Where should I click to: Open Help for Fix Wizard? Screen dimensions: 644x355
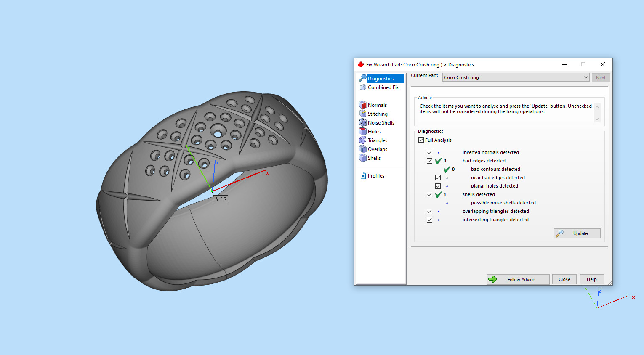[x=592, y=279]
